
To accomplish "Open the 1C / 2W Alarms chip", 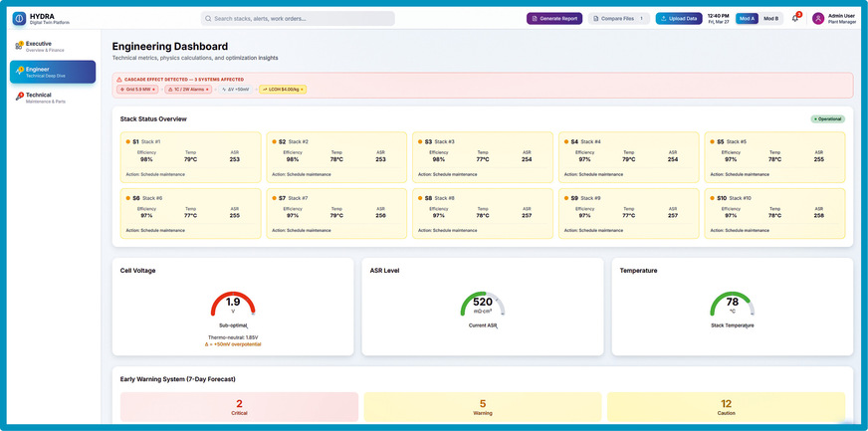I will click(x=189, y=89).
